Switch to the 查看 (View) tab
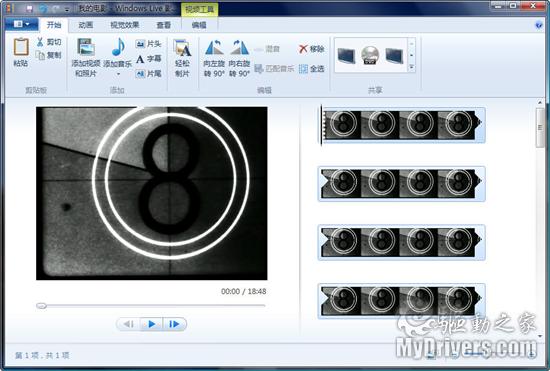 [x=163, y=25]
